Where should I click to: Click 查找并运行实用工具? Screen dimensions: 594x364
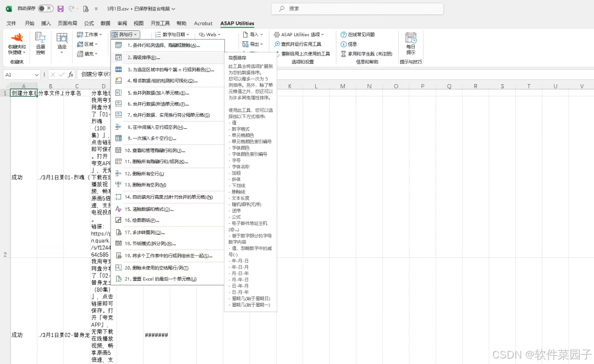click(x=298, y=44)
